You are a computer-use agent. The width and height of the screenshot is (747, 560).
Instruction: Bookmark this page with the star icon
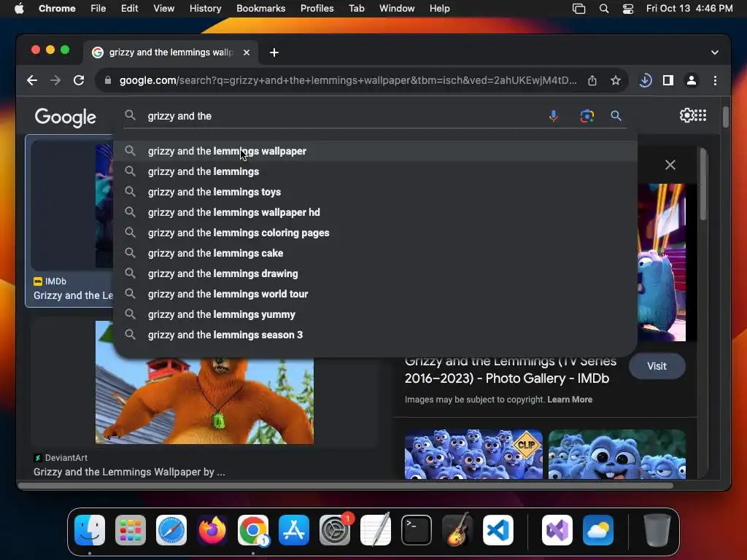(616, 80)
